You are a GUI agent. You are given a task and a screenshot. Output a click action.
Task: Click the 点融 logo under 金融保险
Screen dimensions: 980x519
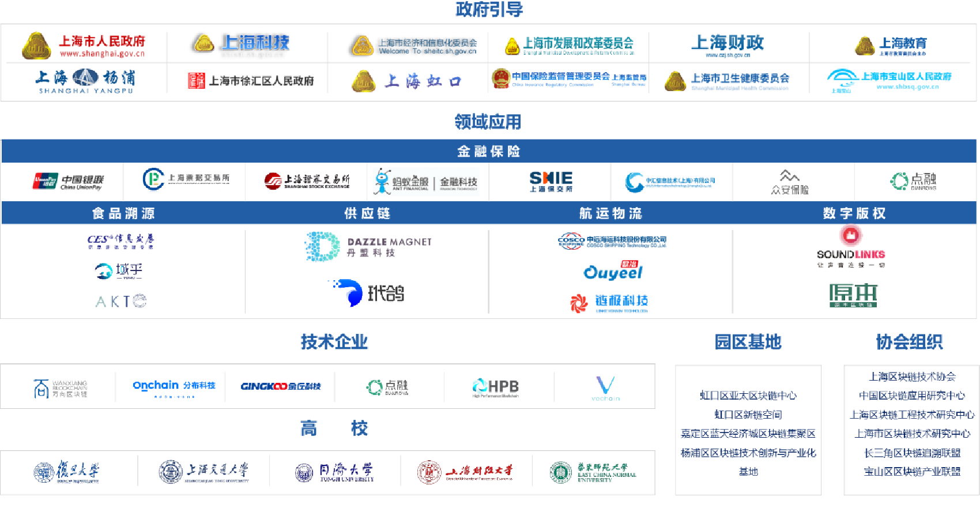pos(913,181)
